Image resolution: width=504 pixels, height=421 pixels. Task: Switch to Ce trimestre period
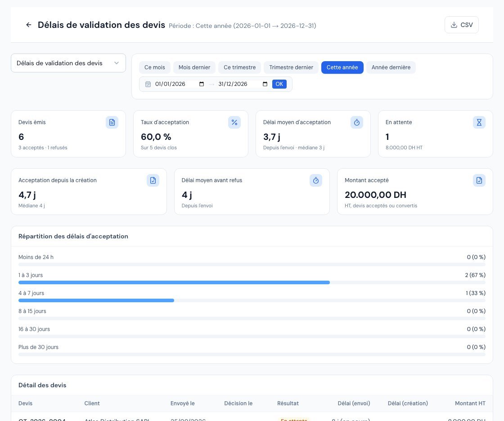[240, 67]
